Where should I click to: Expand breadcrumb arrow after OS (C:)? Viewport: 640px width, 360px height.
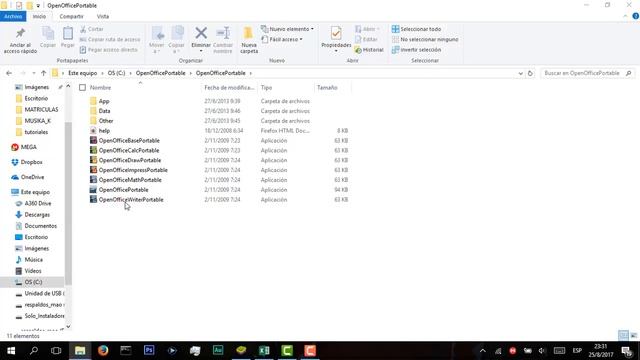click(131, 73)
